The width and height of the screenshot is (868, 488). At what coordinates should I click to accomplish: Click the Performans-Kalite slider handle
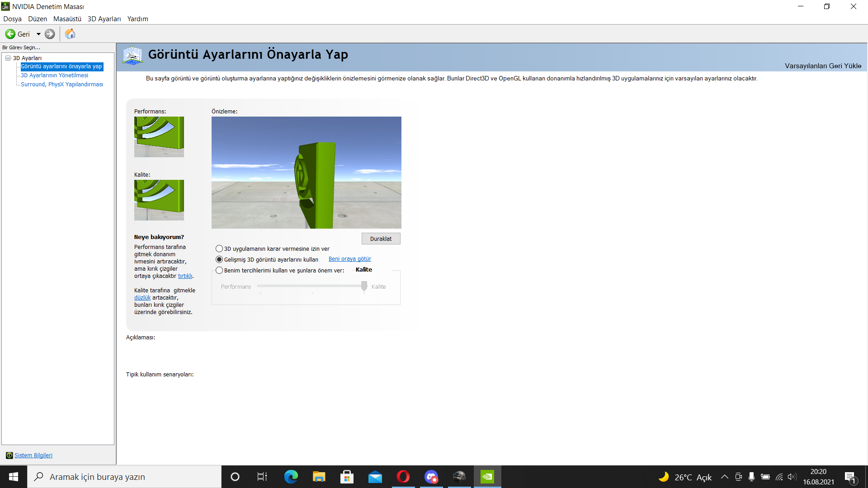364,286
